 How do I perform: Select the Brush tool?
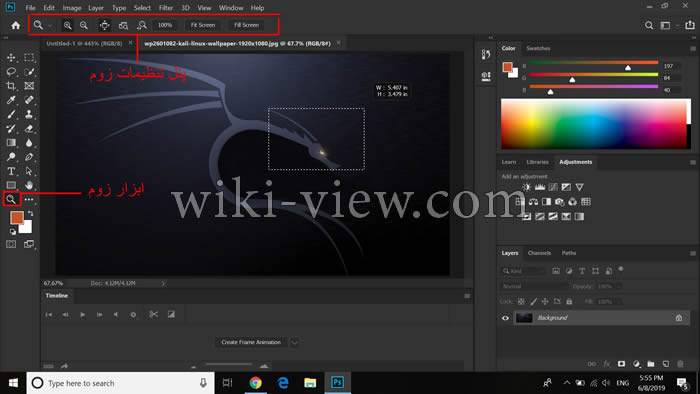pos(11,114)
